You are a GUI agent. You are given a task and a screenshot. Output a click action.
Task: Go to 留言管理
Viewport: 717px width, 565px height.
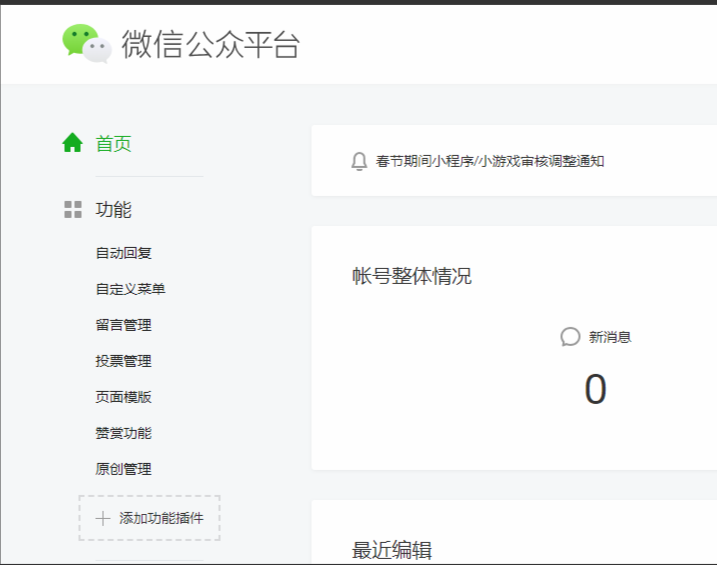click(123, 325)
